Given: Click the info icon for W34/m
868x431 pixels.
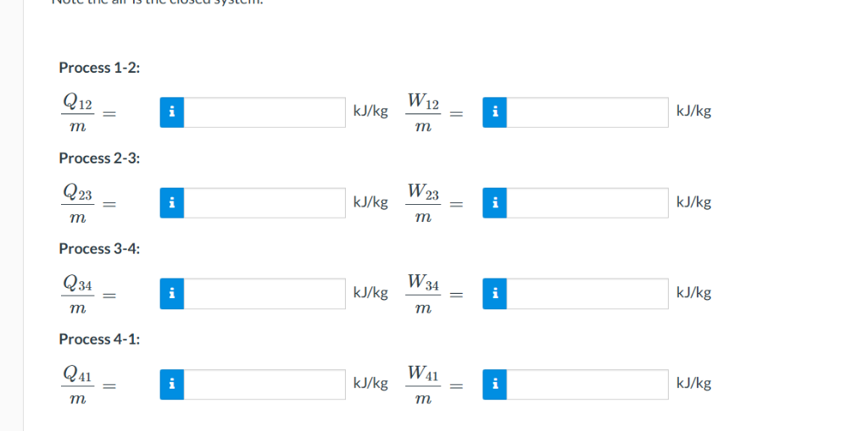Looking at the screenshot, I should pos(494,293).
